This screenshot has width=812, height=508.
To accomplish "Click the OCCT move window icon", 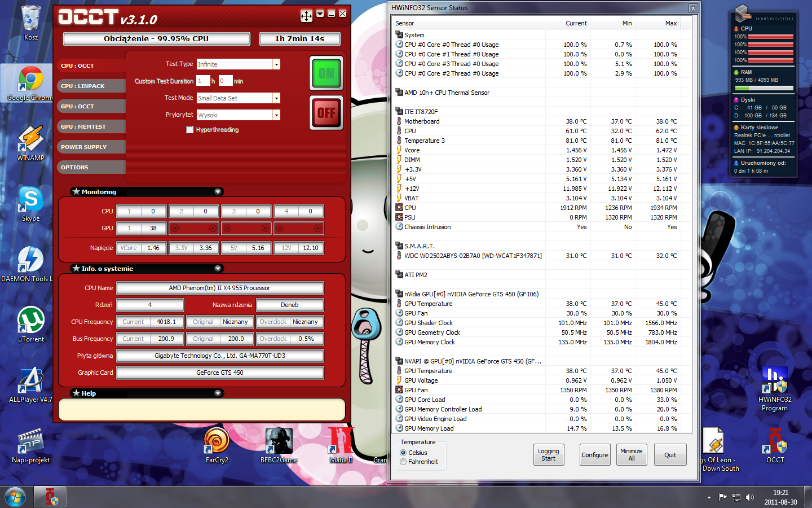I will coord(306,16).
